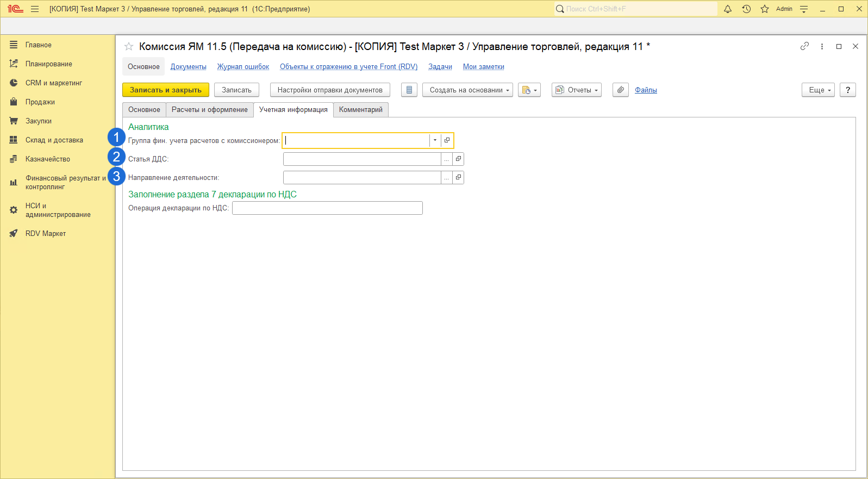Image resolution: width=868 pixels, height=479 pixels.
Task: Open CRM и маркетинг section
Action: [53, 83]
